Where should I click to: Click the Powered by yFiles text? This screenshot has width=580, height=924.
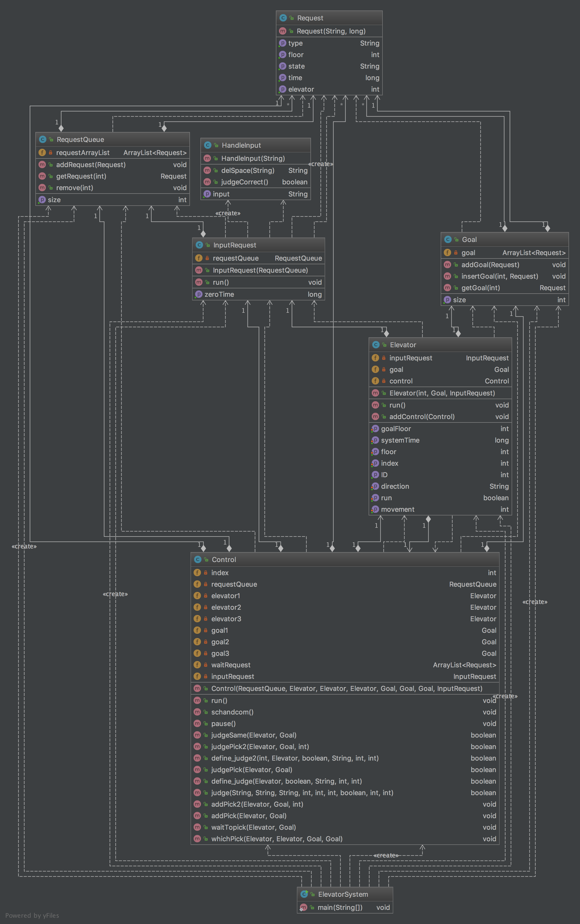click(x=32, y=916)
